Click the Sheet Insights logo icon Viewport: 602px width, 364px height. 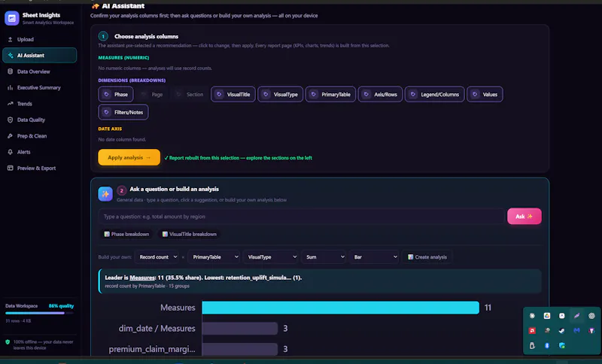coord(11,18)
